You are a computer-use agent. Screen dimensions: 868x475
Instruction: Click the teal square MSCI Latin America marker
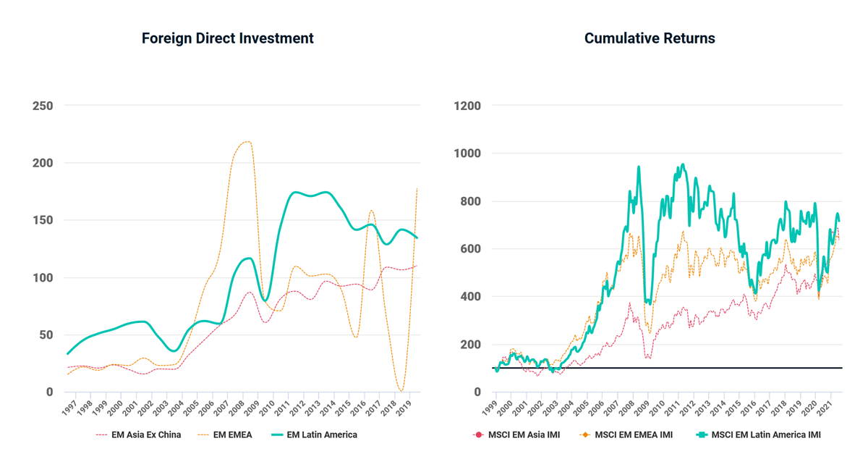(x=702, y=435)
